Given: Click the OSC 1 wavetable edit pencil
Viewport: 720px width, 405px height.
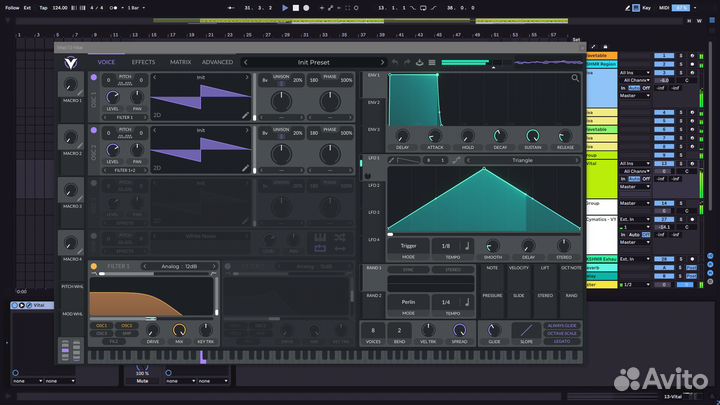Looking at the screenshot, I should pyautogui.click(x=246, y=115).
